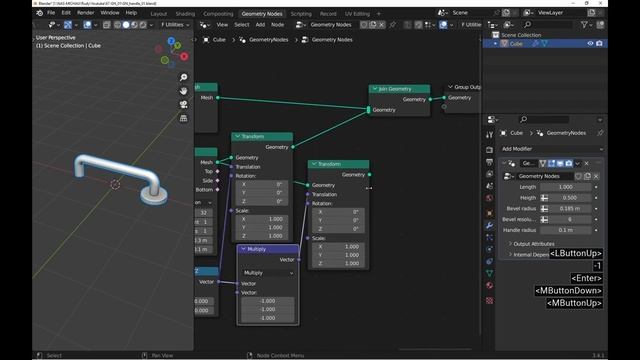Screen dimensions: 640x360
Task: Toggle modifier render camera button
Action: click(x=569, y=164)
